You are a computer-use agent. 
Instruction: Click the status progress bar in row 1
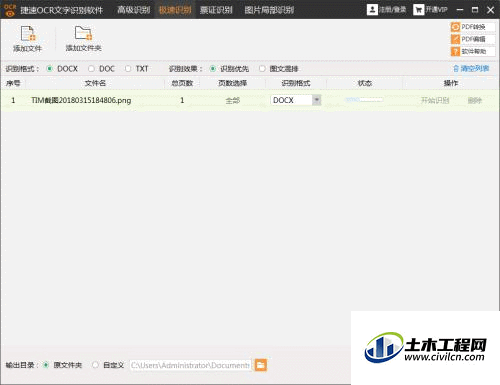[x=365, y=100]
